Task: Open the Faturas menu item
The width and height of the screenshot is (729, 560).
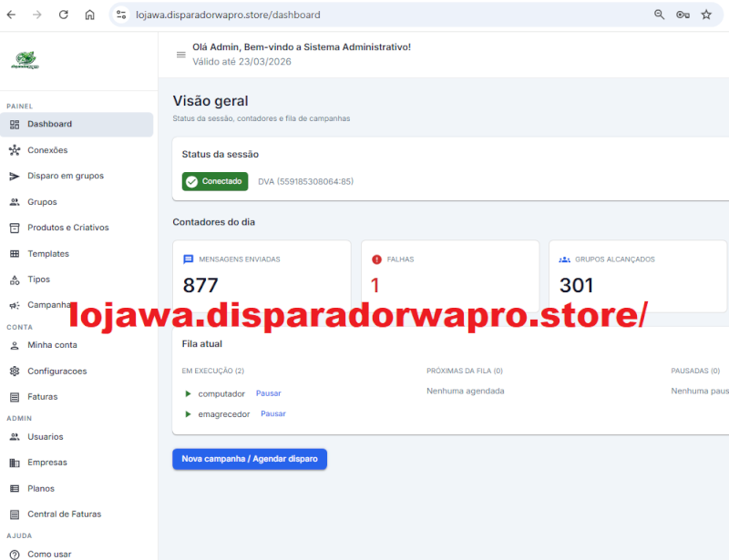Action: (x=43, y=396)
